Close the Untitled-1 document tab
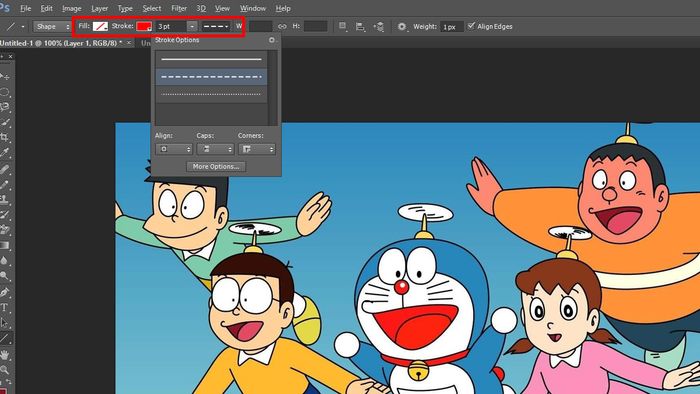The image size is (700, 394). [129, 42]
